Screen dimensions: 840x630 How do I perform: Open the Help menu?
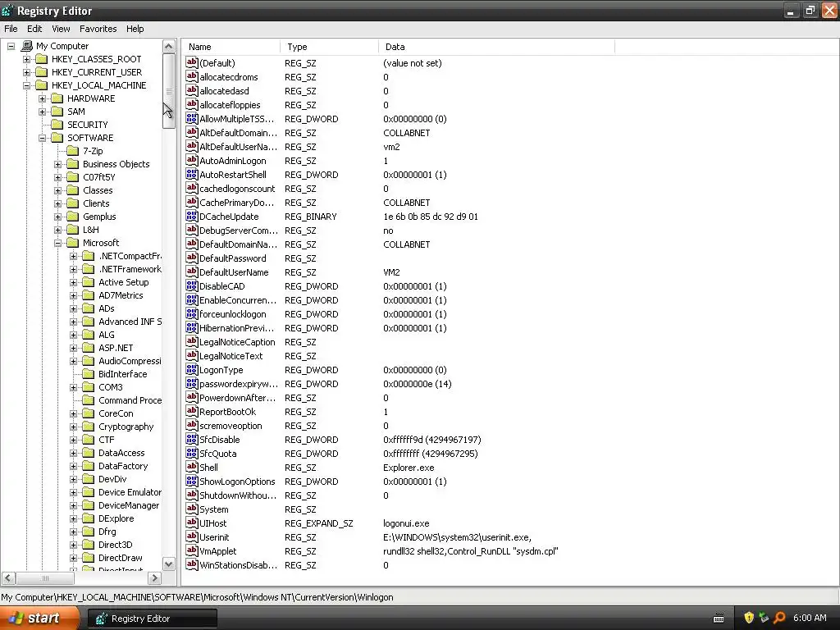[x=135, y=29]
